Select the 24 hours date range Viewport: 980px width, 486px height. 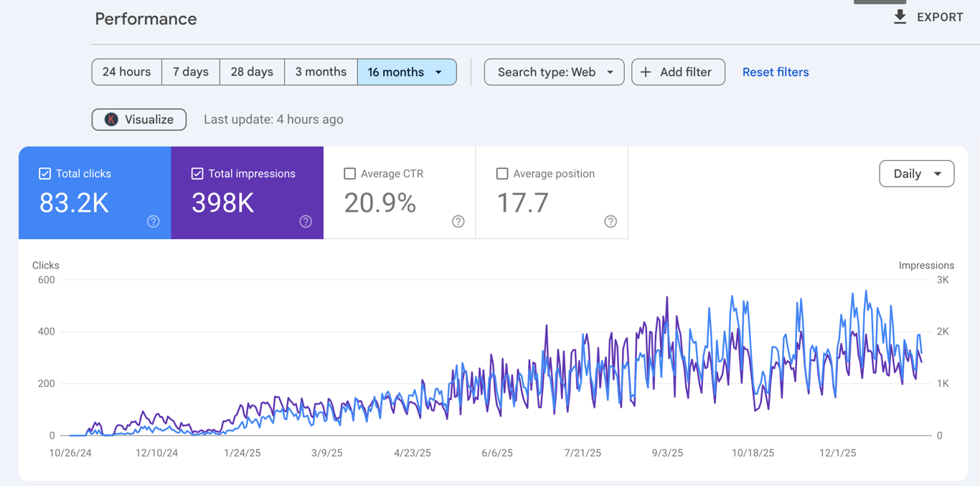pos(127,73)
